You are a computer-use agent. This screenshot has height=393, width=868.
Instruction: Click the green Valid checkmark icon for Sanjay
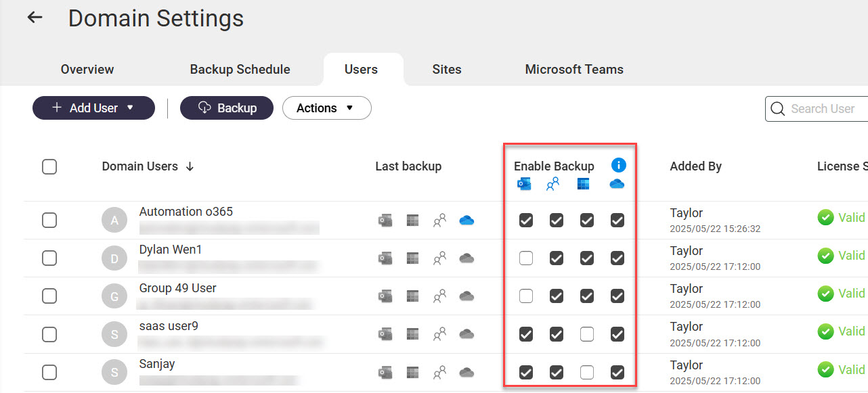(825, 370)
